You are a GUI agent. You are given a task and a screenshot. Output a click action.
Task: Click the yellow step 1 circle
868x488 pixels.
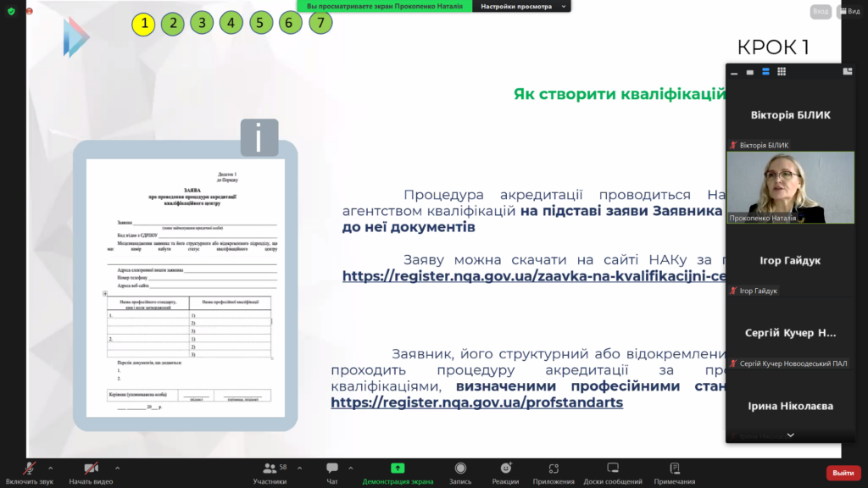(x=143, y=23)
